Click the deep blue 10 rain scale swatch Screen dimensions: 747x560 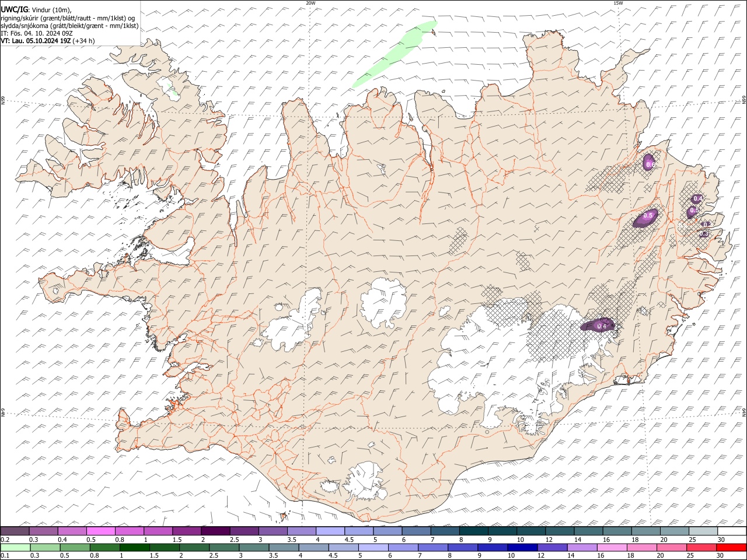tap(522, 547)
